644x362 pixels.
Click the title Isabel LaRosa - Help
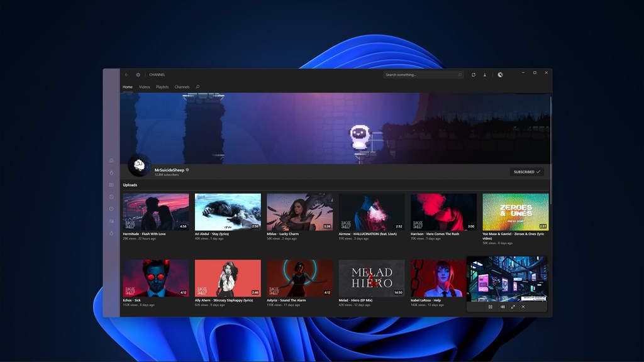(426, 300)
